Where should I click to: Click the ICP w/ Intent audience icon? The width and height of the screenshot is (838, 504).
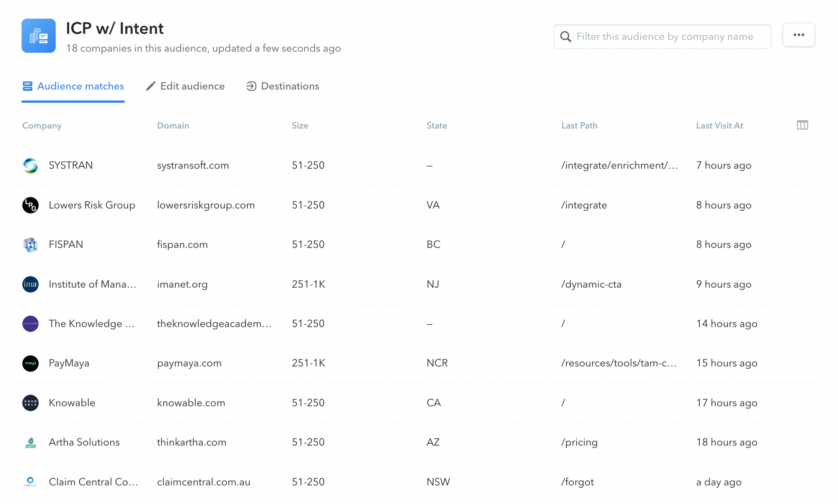tap(39, 36)
